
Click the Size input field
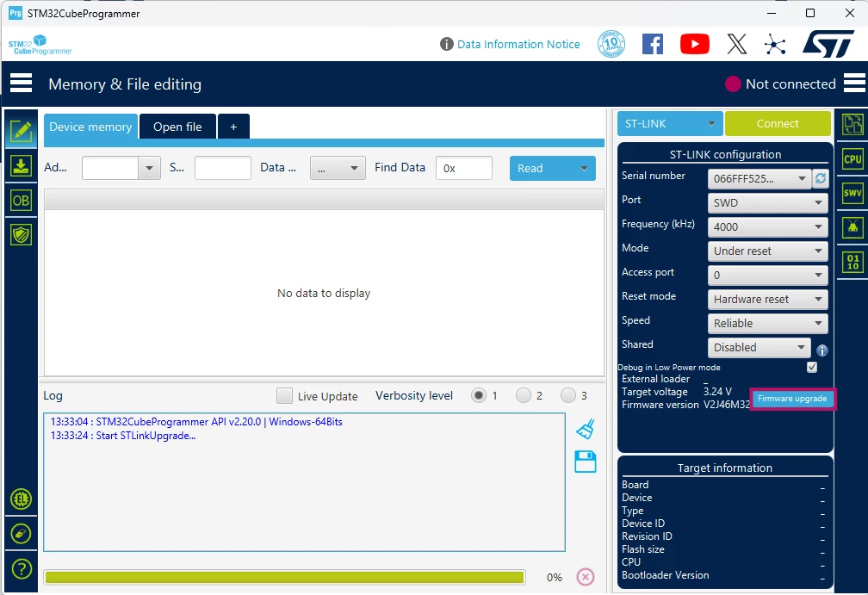coord(222,168)
